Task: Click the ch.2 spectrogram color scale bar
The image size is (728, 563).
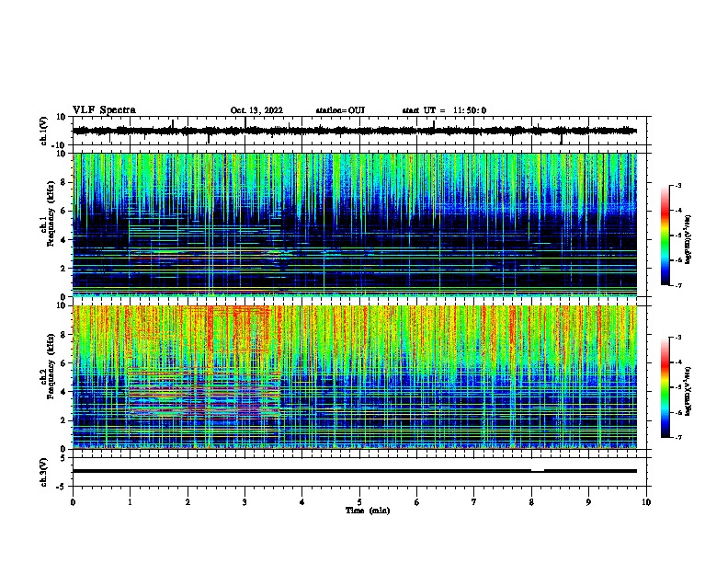Action: click(x=665, y=387)
